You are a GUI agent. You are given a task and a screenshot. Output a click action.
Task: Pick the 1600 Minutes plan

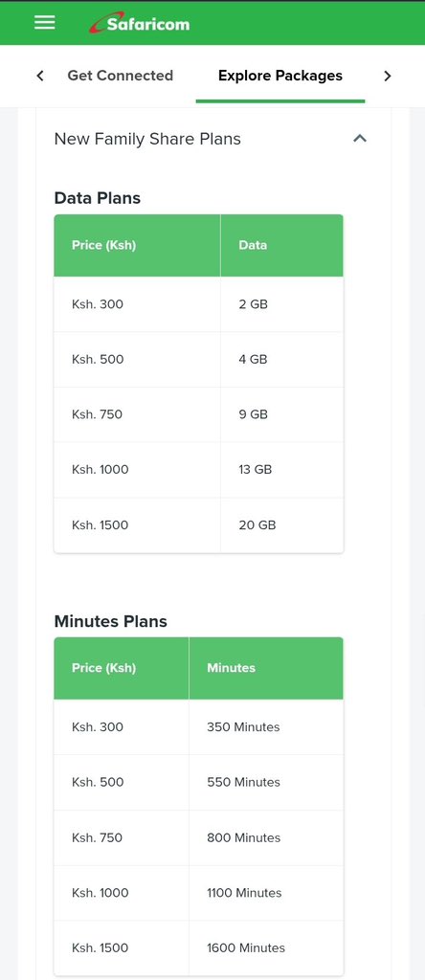(199, 947)
